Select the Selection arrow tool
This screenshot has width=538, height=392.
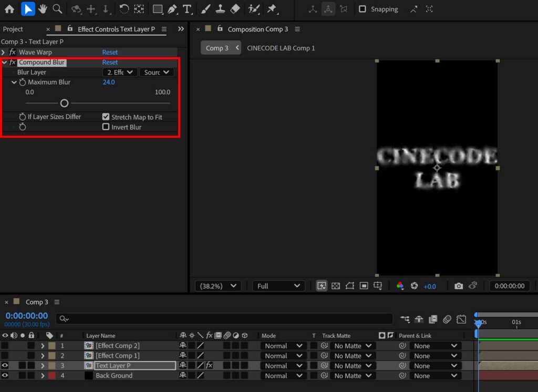coord(28,9)
